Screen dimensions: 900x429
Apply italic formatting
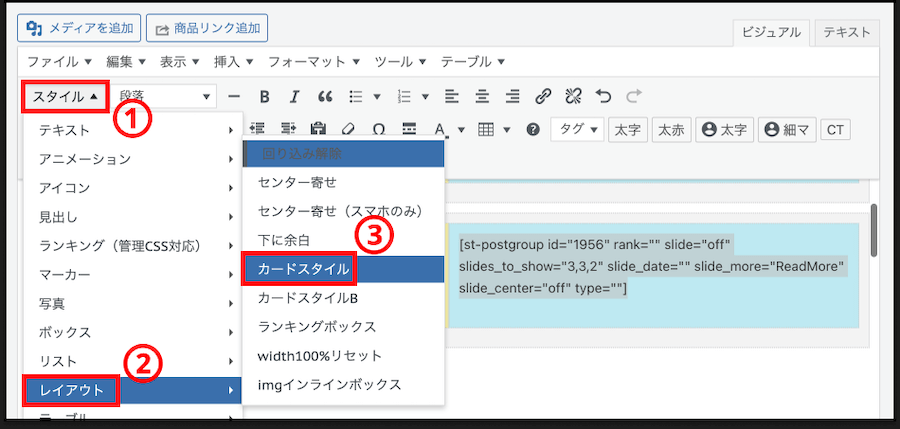pos(294,97)
